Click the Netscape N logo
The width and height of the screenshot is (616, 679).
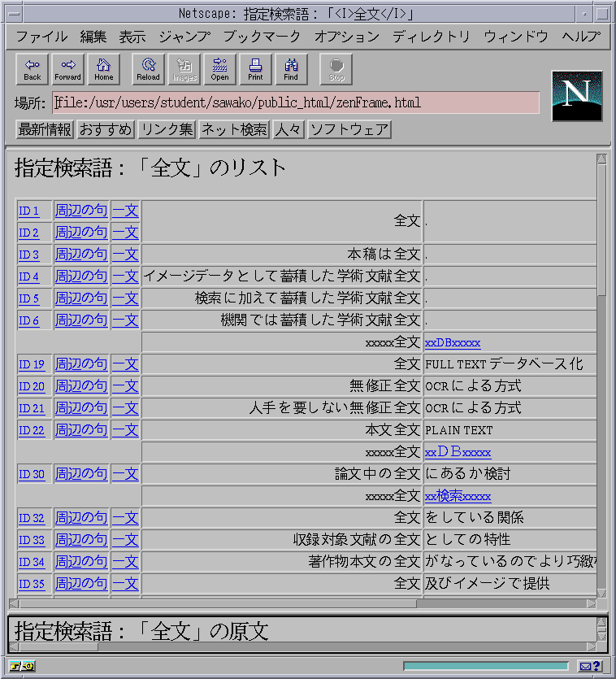pos(576,95)
